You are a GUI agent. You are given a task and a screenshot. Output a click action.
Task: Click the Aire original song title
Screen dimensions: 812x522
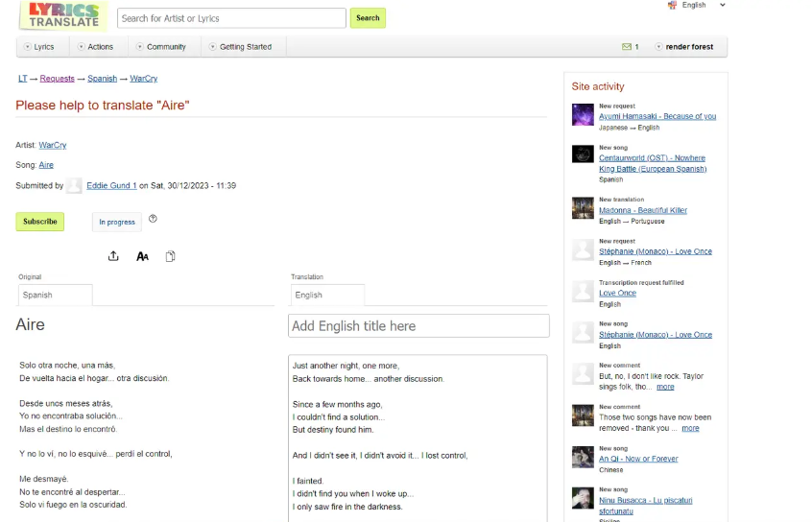[30, 324]
